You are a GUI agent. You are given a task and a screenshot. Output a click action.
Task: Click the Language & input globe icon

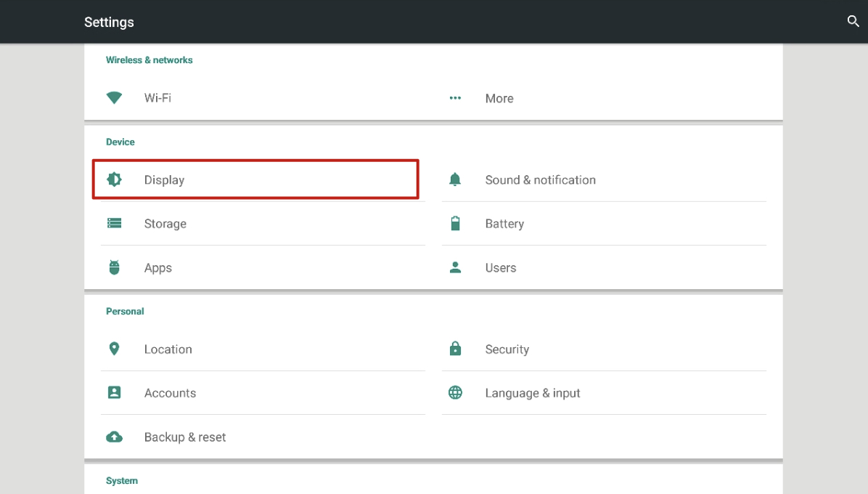coord(455,393)
